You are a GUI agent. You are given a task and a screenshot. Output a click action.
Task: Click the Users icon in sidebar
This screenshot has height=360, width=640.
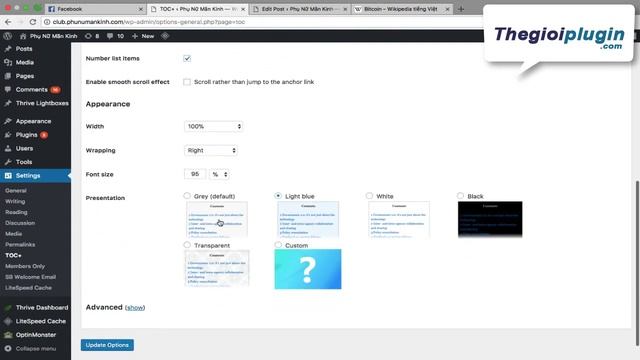[8, 148]
